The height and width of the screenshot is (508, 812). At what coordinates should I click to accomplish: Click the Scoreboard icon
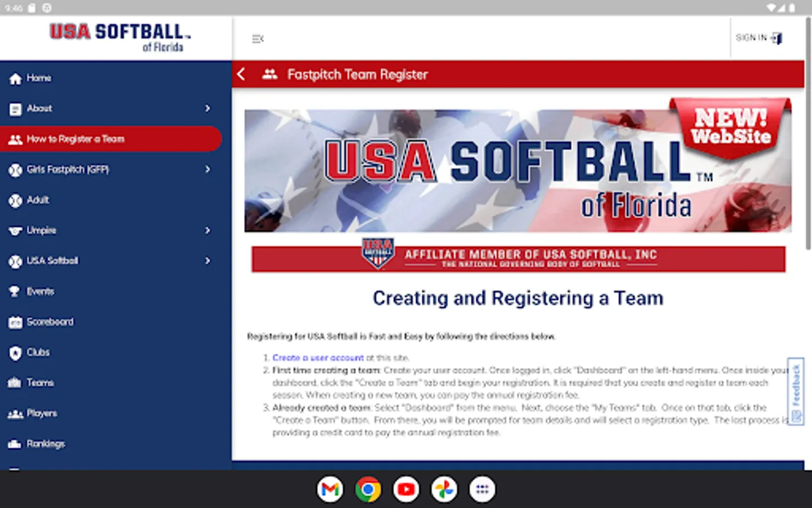15,322
